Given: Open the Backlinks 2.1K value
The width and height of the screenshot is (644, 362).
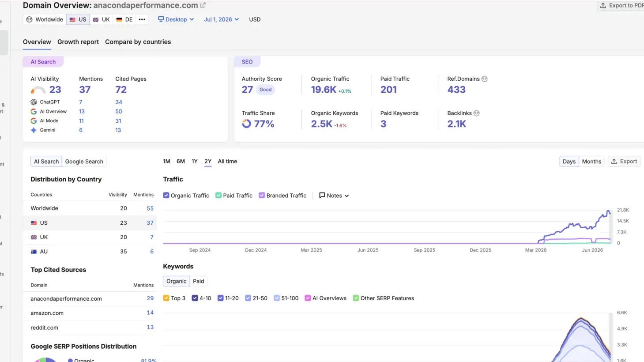Looking at the screenshot, I should [x=457, y=124].
